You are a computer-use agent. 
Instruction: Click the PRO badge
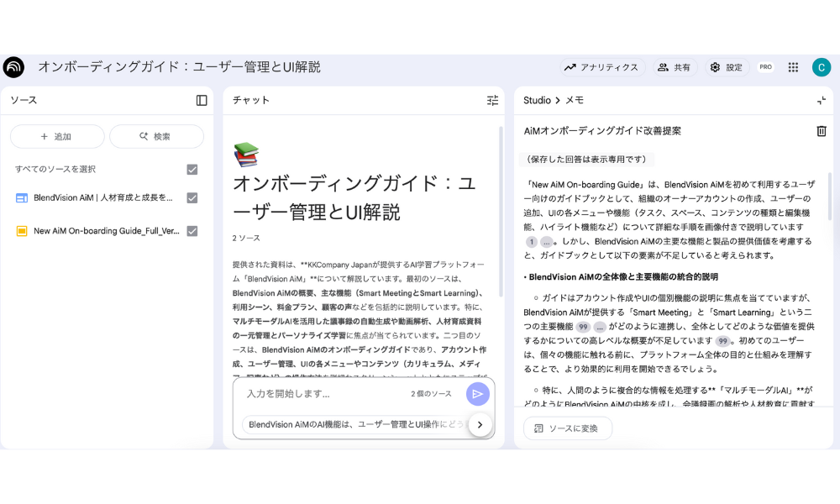765,67
